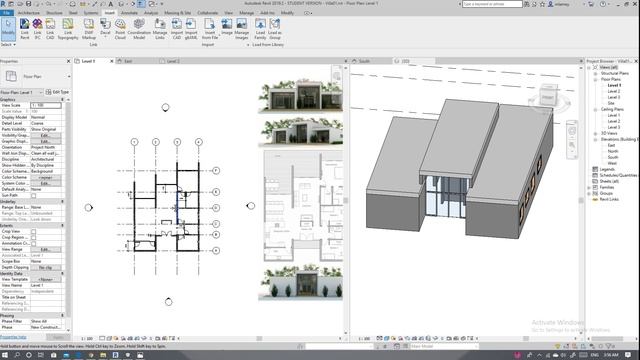
Task: Select Schedules/Quantities in Project Browser
Action: point(618,175)
